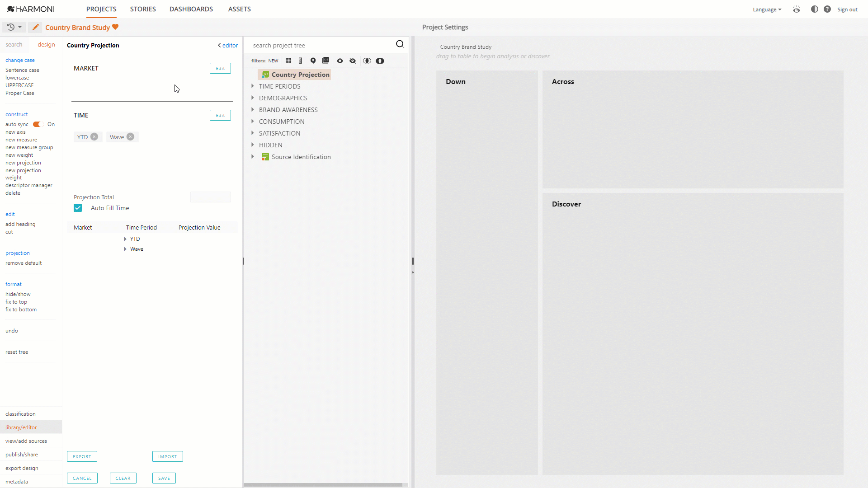Click the pencil edit icon beside project name
The height and width of the screenshot is (488, 868).
(x=35, y=27)
